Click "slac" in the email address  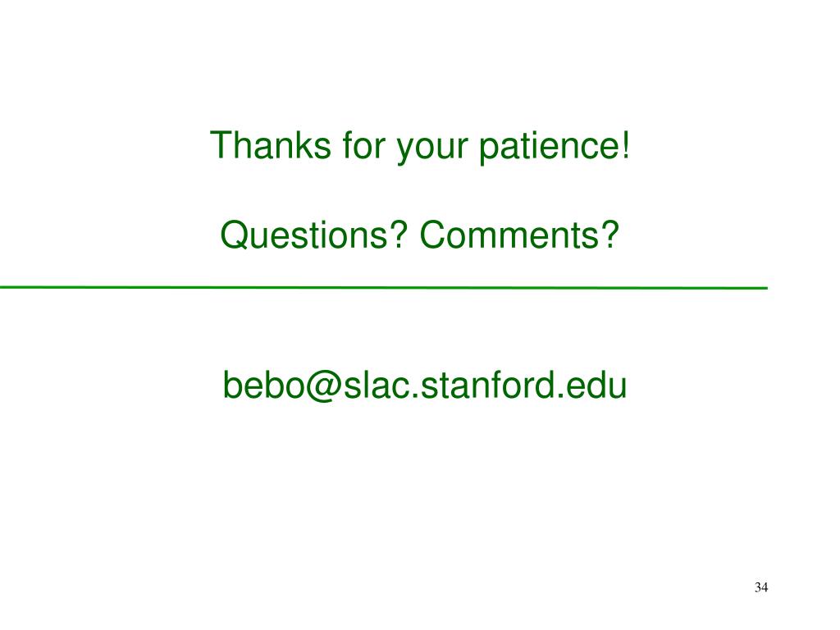pyautogui.click(x=377, y=385)
